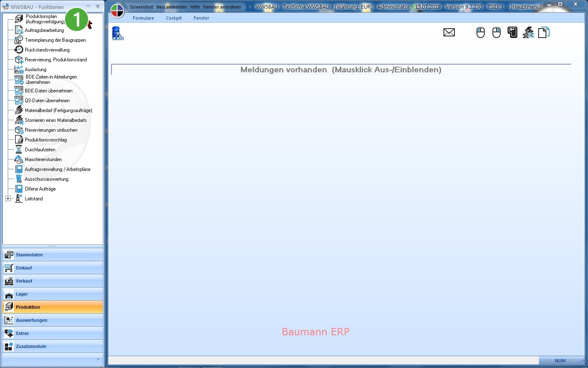Click Screenshot in the title toolbar
The height and width of the screenshot is (368, 588).
pyautogui.click(x=141, y=7)
